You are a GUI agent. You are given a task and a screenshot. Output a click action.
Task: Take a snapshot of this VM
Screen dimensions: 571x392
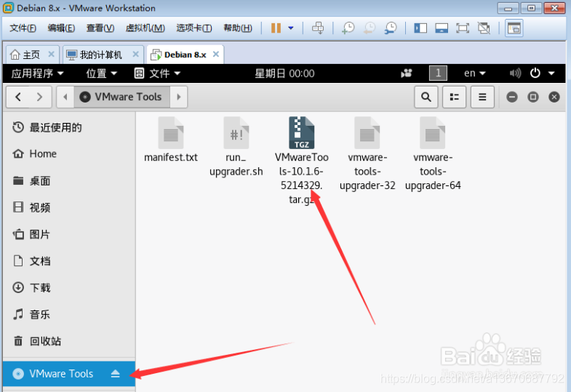coord(348,28)
